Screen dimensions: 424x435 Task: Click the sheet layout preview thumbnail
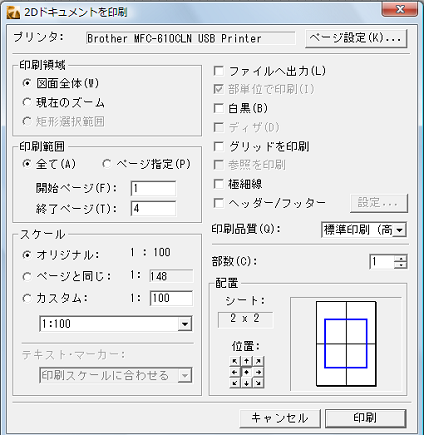346,344
